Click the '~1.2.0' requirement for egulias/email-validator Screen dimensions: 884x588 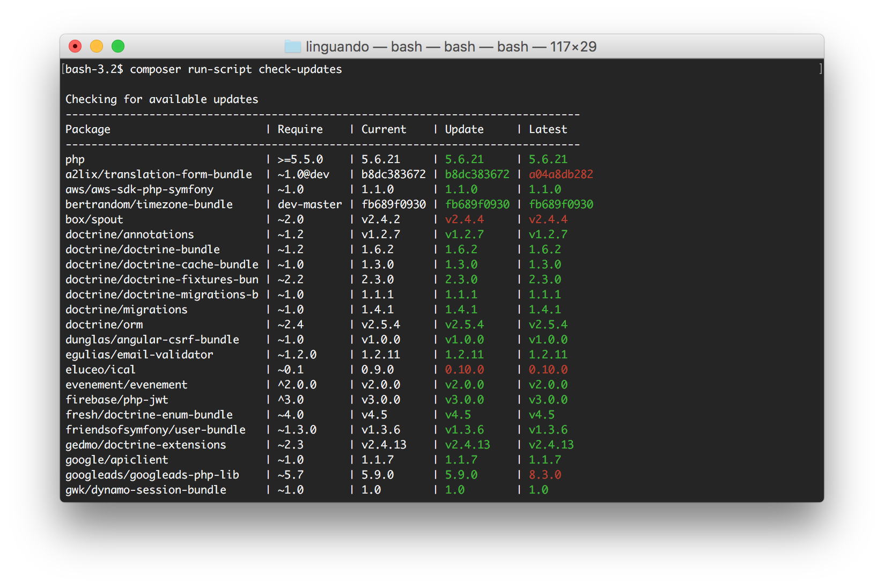[297, 355]
